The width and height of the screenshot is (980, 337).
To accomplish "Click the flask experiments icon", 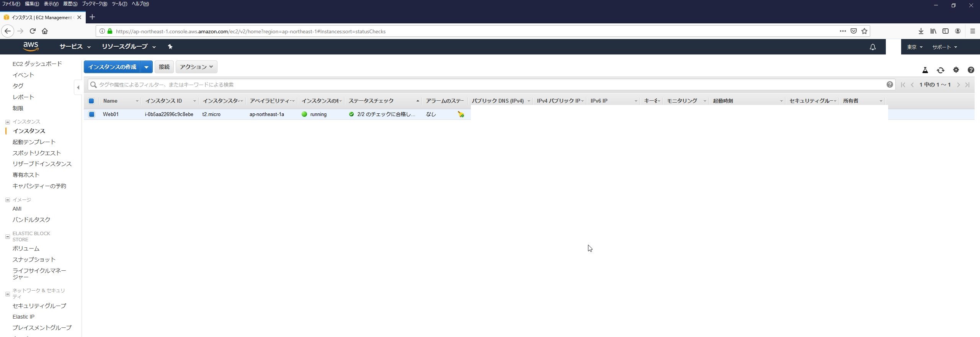I will click(925, 70).
